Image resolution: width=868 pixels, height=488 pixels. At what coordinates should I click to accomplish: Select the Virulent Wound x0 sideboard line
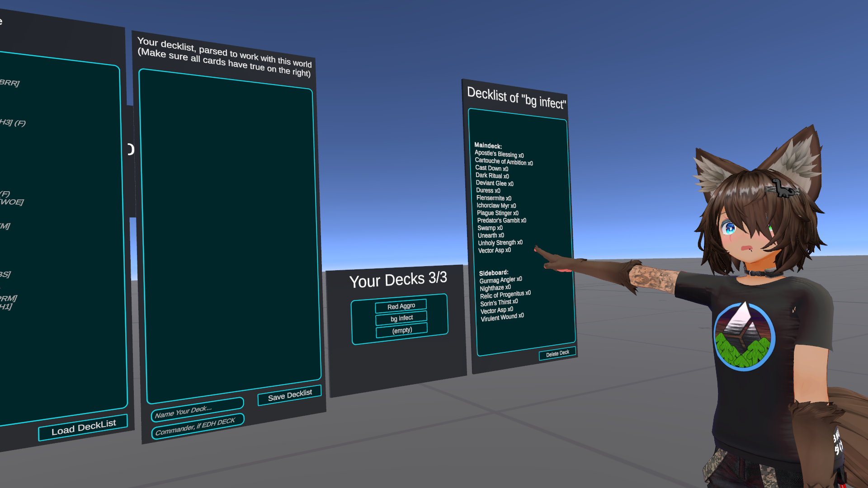(502, 317)
